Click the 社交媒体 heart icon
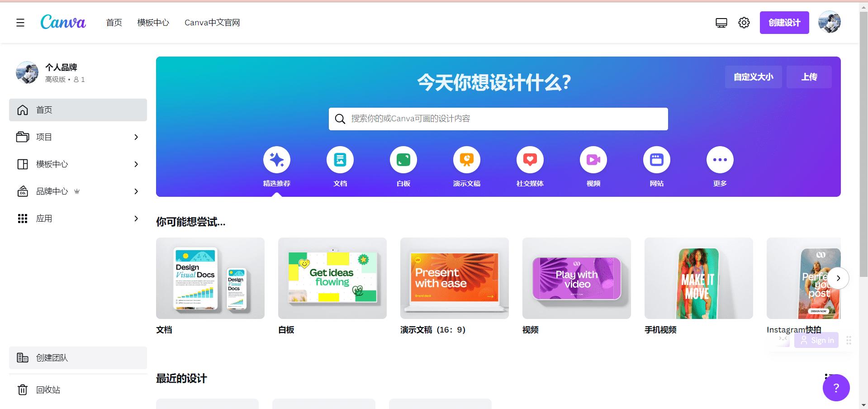Screen dimensions: 868x409 coord(530,159)
